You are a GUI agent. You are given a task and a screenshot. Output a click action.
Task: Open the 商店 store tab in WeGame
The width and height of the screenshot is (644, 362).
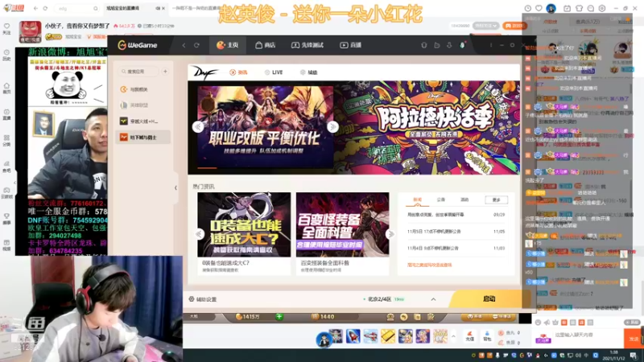[x=266, y=45]
